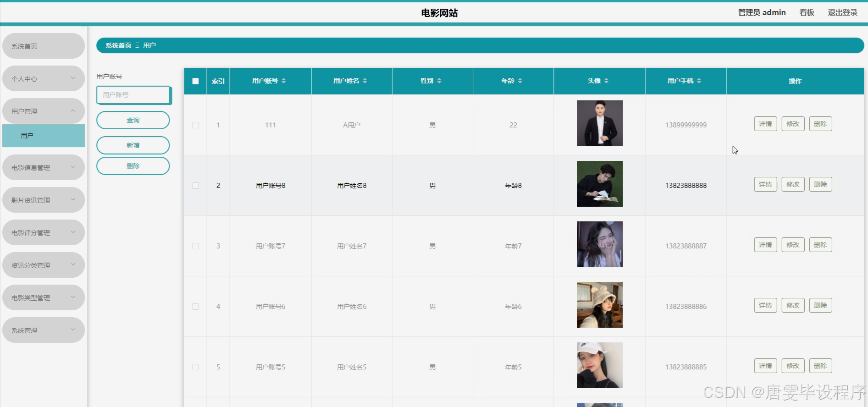Click the 删除 button under 新增

133,166
